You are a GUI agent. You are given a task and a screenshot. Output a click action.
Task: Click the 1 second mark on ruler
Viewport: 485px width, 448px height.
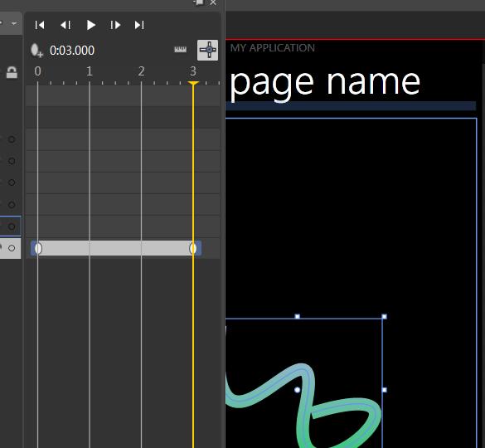pos(90,71)
